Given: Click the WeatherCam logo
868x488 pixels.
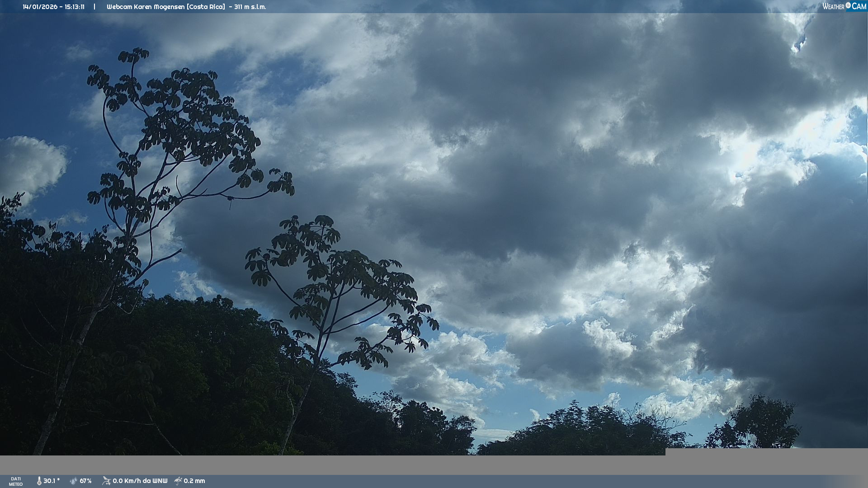Looking at the screenshot, I should tap(844, 6).
